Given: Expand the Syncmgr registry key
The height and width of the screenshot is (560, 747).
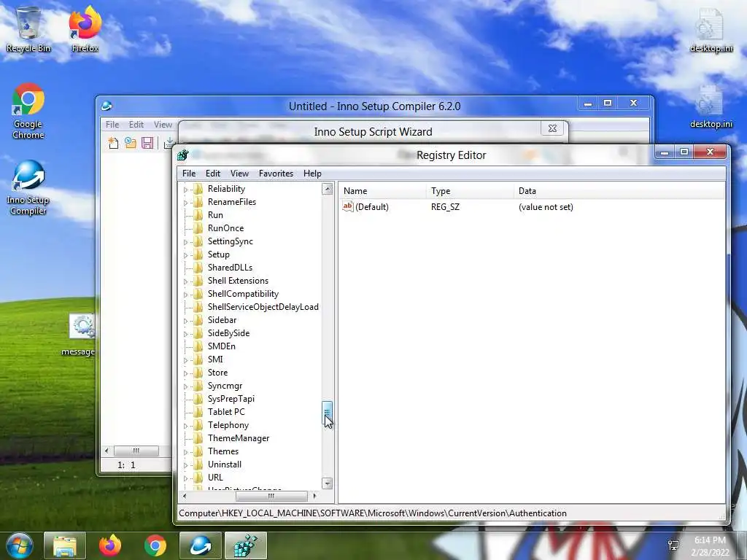Looking at the screenshot, I should click(185, 386).
